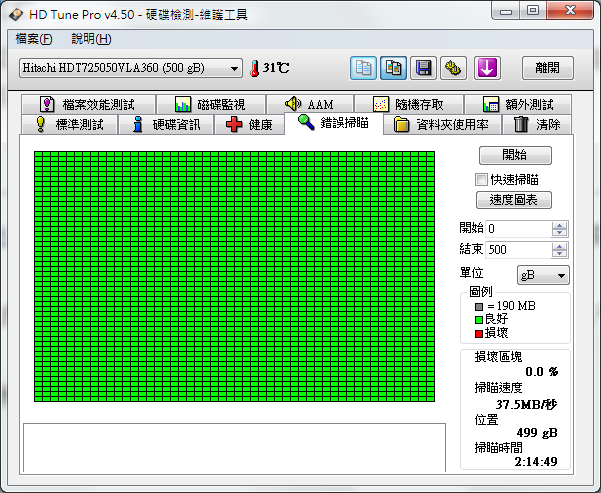Screen dimensions: 601x493
Task: Open the 硬碟資訊 tab
Action: click(166, 125)
